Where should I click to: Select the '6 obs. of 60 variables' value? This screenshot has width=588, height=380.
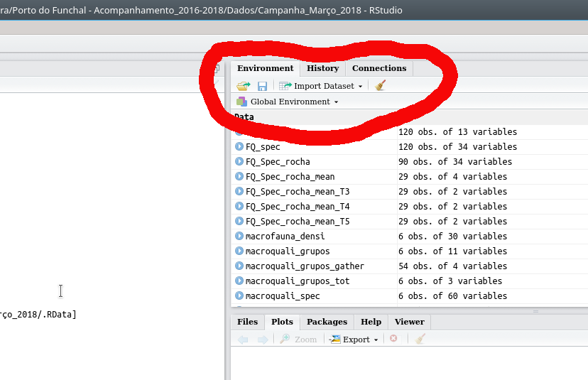pos(452,296)
